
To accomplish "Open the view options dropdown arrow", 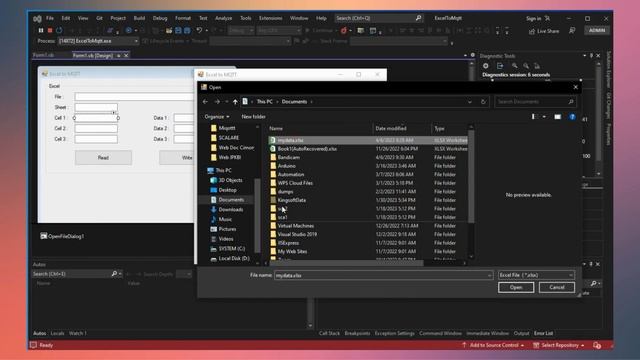I will click(544, 117).
